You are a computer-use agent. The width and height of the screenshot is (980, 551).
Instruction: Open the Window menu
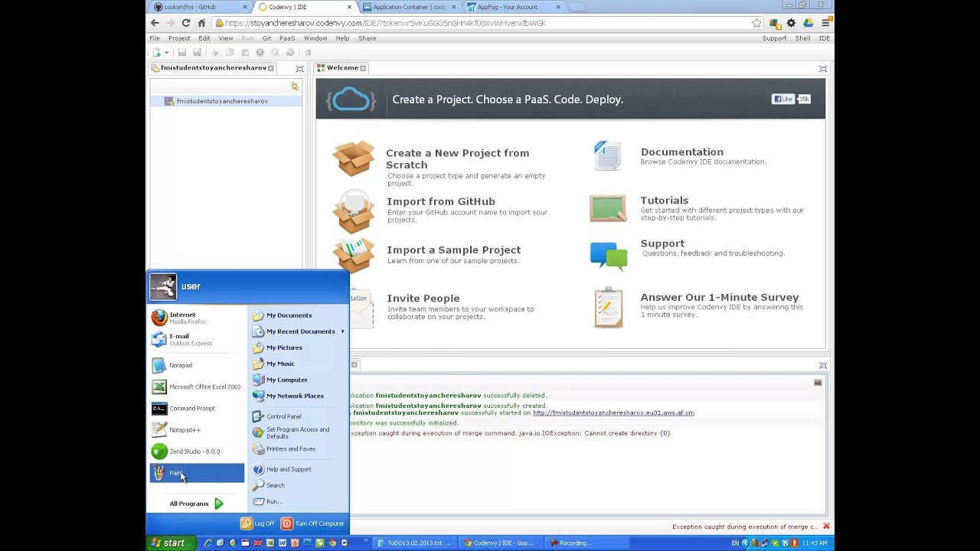tap(315, 38)
